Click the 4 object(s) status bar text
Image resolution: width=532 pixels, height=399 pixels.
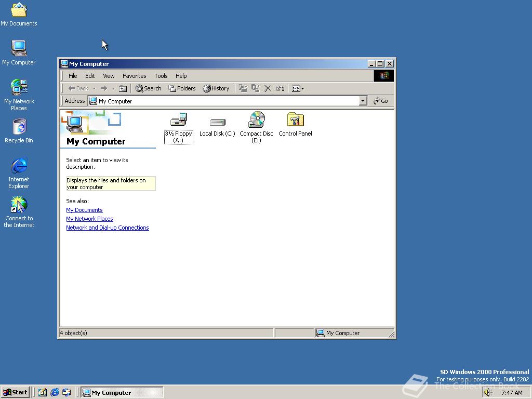point(74,333)
